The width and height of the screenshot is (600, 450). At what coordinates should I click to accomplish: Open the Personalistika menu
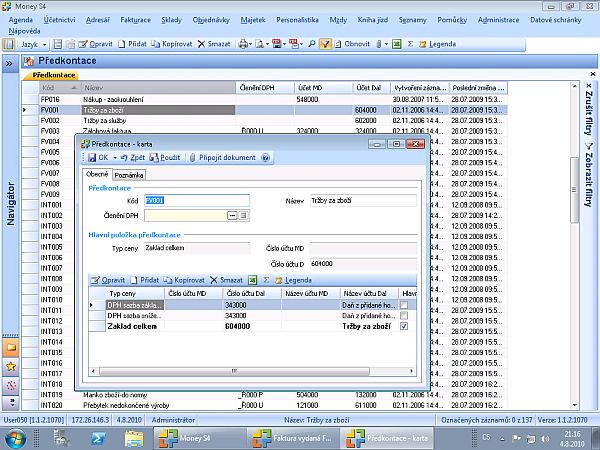[297, 20]
